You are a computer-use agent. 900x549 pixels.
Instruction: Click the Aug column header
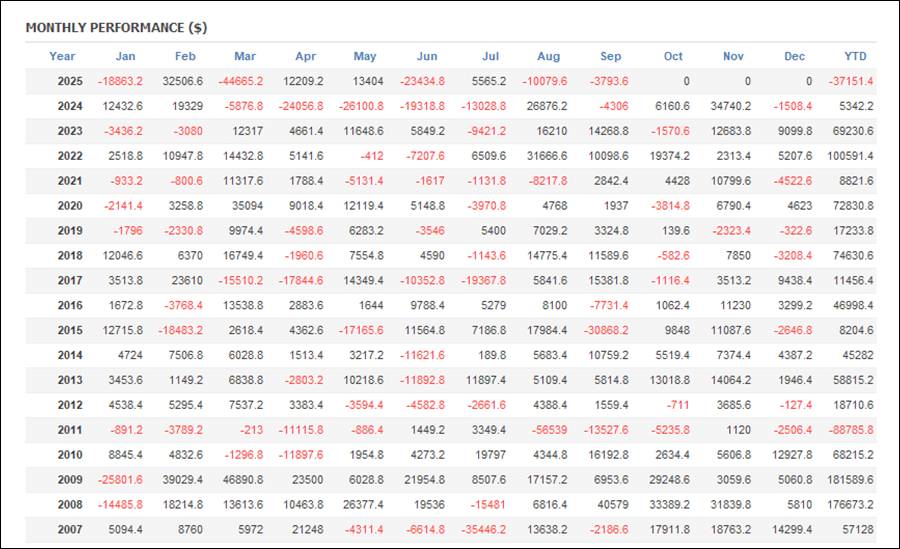coord(549,56)
